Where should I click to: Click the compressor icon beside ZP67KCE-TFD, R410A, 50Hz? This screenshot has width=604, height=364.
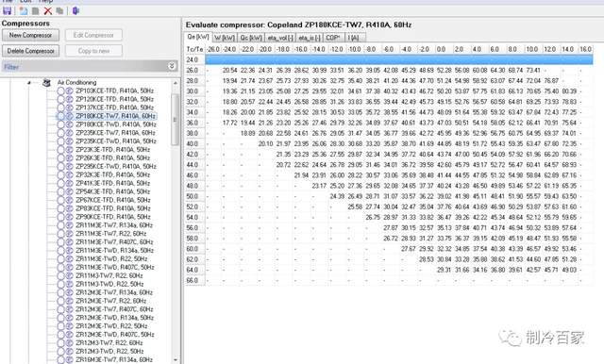[69, 200]
